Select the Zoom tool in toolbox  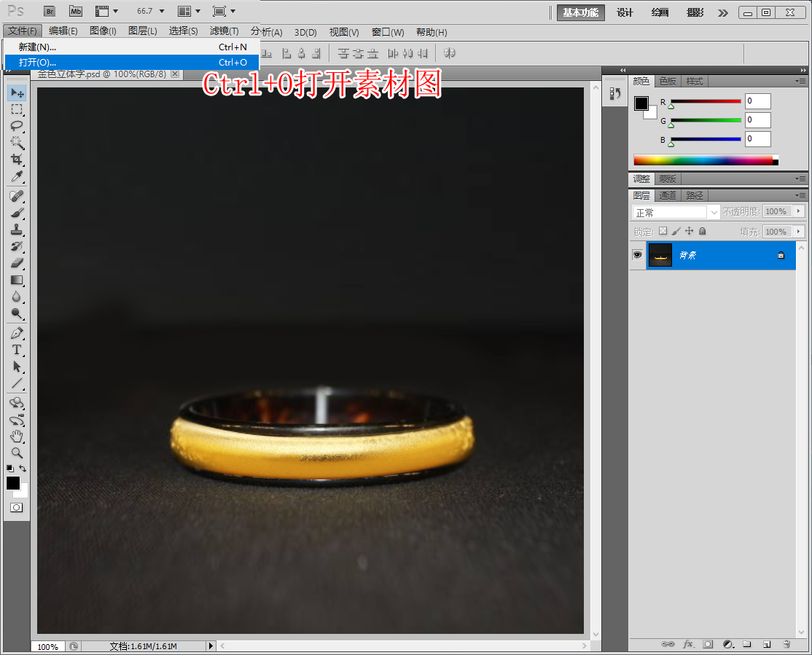pos(17,453)
